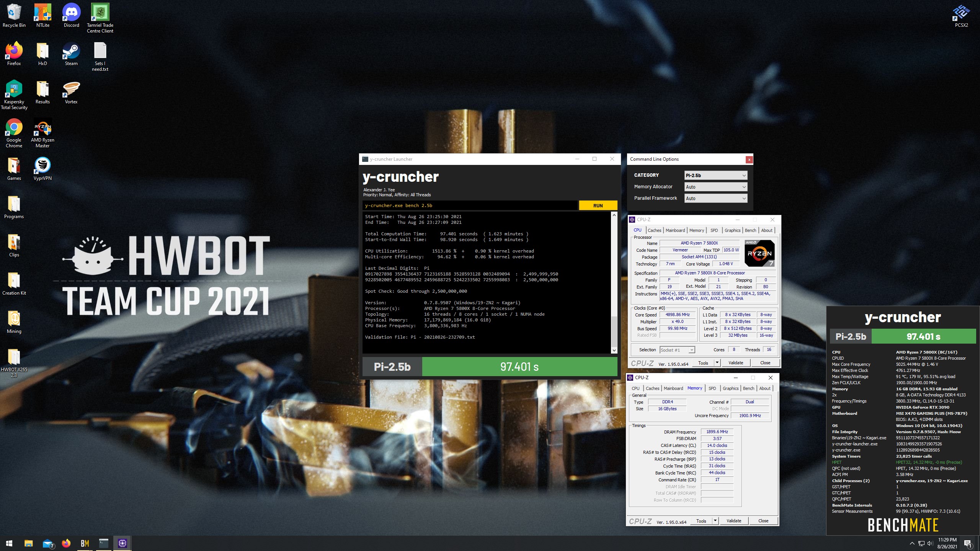The height and width of the screenshot is (551, 980).
Task: Expand the Memory Allocator dropdown
Action: (x=715, y=187)
